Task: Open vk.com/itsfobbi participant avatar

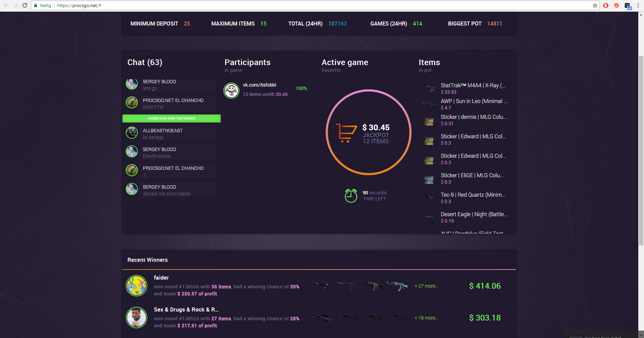Action: pos(231,90)
